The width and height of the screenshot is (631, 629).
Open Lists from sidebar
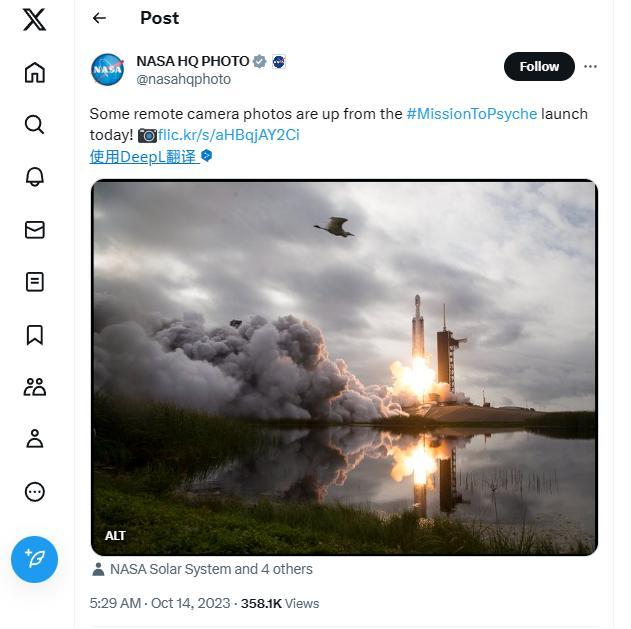[x=34, y=282]
